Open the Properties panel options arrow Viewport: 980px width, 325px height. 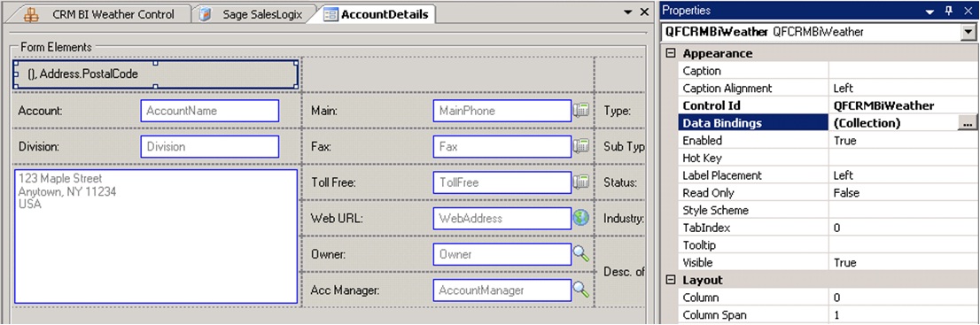(x=930, y=12)
